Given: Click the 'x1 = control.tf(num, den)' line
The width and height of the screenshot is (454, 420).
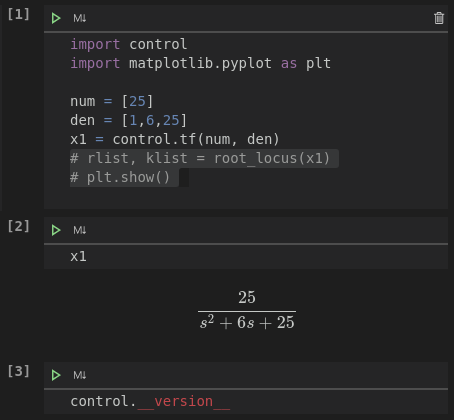Looking at the screenshot, I should click(175, 139).
